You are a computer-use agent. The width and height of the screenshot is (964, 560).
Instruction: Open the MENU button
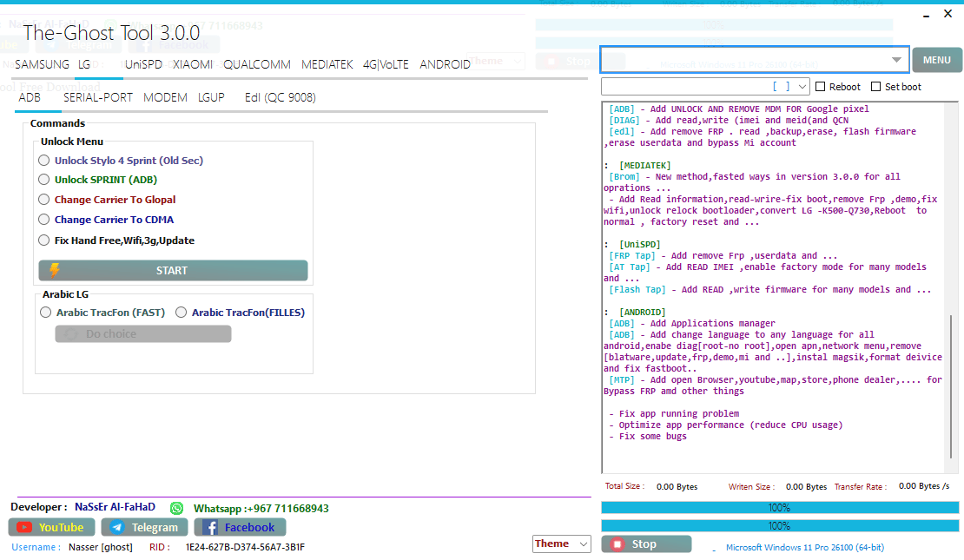pyautogui.click(x=937, y=59)
